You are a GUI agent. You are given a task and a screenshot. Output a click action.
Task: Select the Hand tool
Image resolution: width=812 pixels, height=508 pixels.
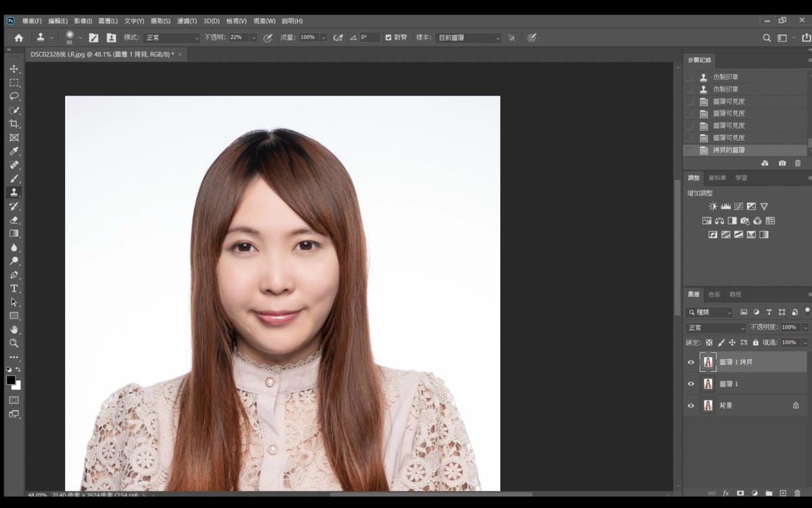pyautogui.click(x=14, y=330)
